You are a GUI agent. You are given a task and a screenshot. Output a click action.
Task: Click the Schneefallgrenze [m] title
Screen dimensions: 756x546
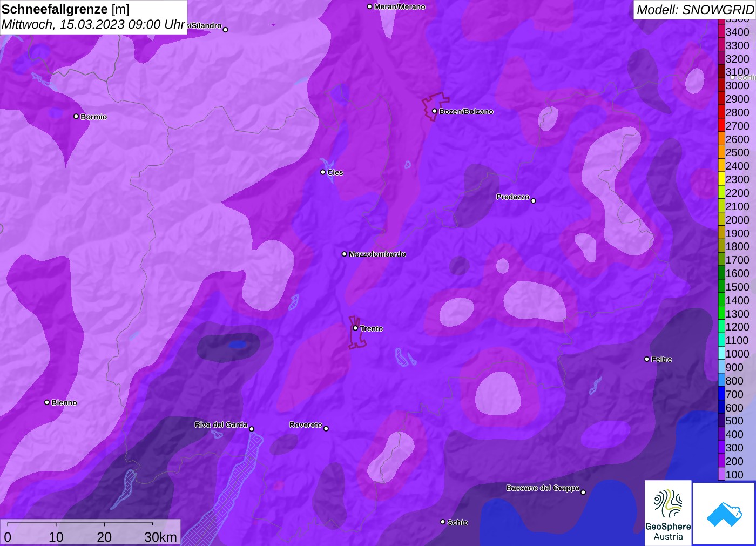(x=65, y=9)
